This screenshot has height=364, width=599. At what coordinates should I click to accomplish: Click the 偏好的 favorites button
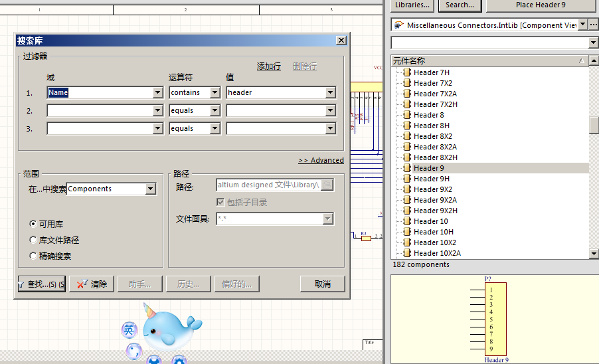pos(237,284)
